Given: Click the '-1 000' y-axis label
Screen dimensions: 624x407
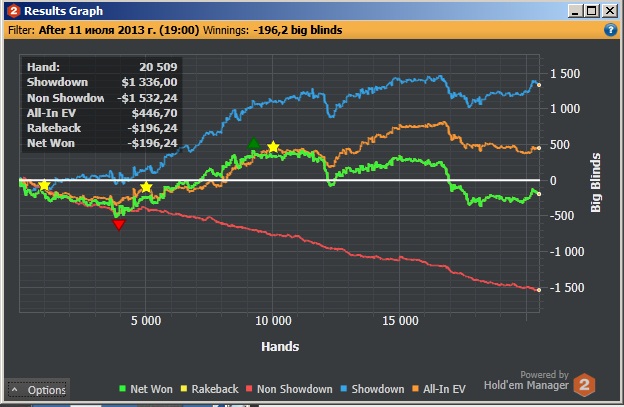Looking at the screenshot, I should tap(567, 252).
